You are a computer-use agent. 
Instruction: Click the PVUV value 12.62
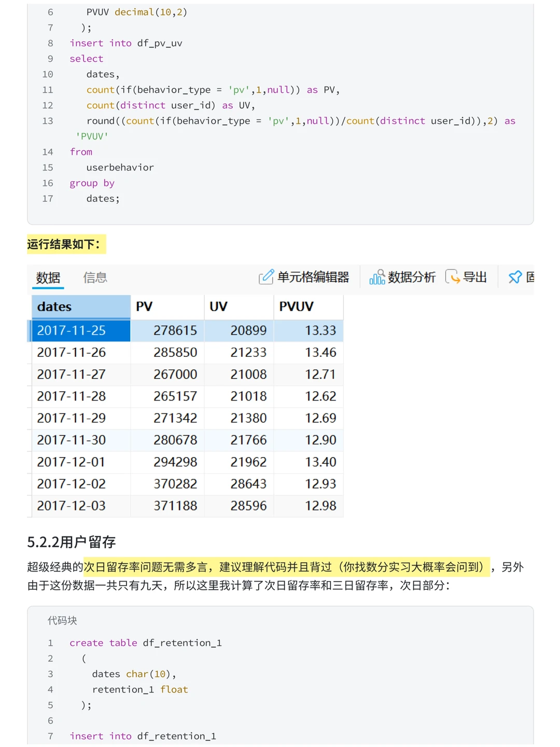309,396
